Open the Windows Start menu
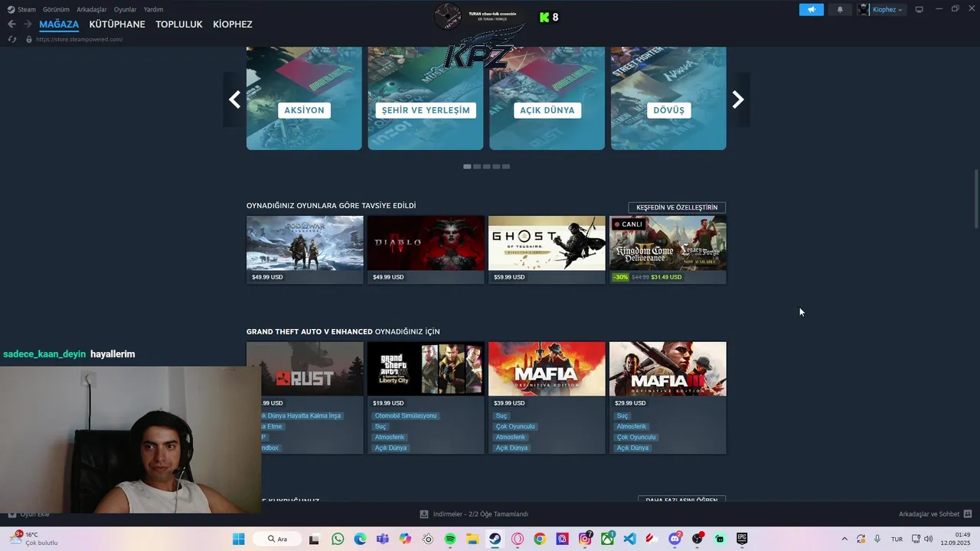 [238, 539]
